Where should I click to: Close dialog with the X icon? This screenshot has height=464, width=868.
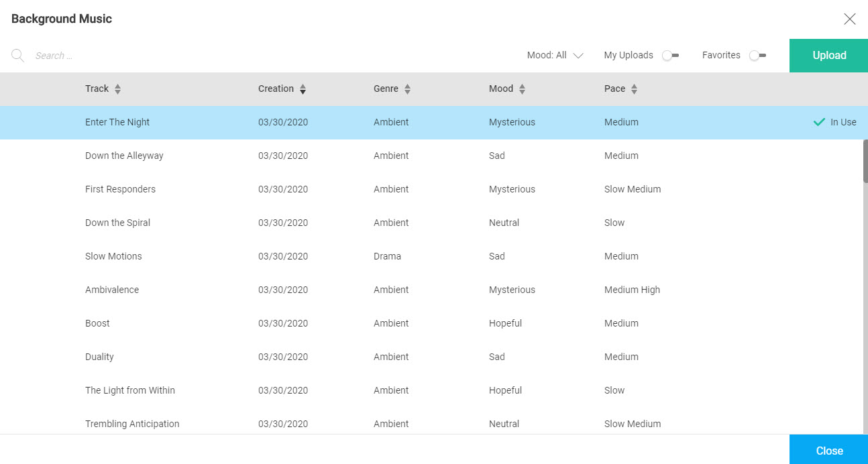pyautogui.click(x=850, y=19)
